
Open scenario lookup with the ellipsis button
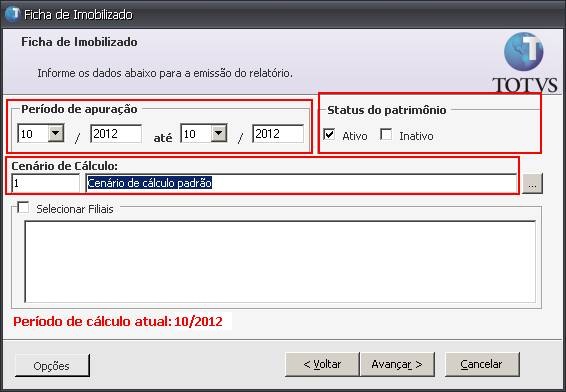(x=532, y=184)
